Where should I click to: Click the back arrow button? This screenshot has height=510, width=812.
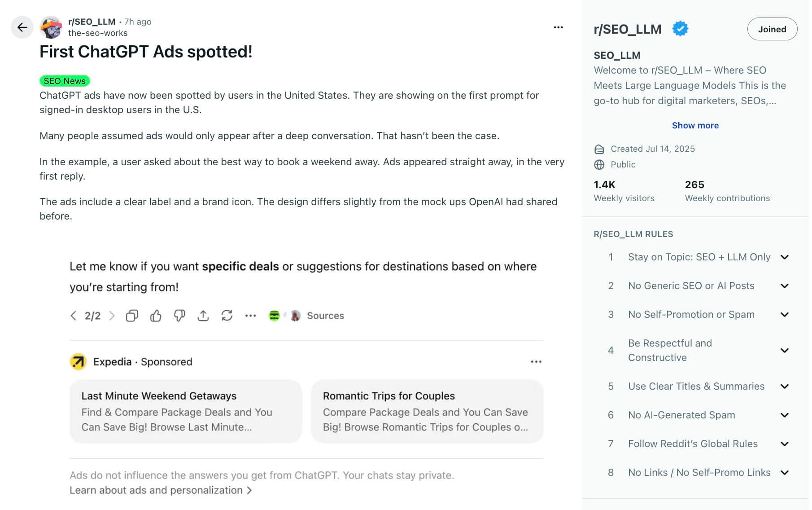coord(22,27)
